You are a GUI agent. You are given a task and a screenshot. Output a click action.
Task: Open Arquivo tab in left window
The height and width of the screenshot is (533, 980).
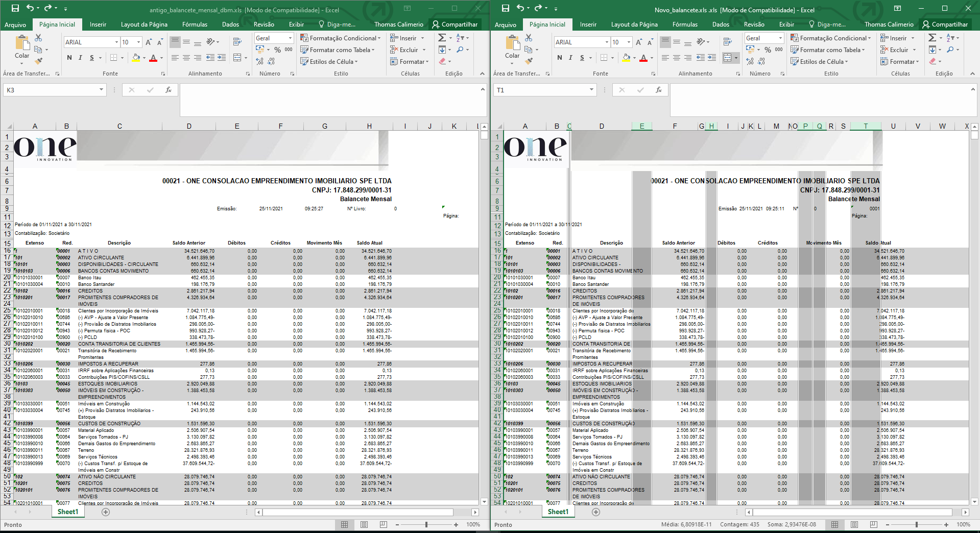[15, 25]
